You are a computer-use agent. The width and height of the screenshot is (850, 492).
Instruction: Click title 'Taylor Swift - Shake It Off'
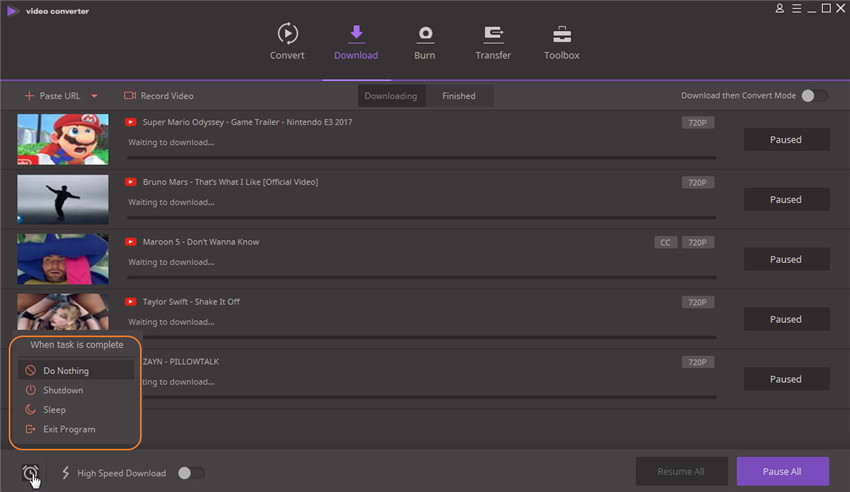tap(191, 302)
